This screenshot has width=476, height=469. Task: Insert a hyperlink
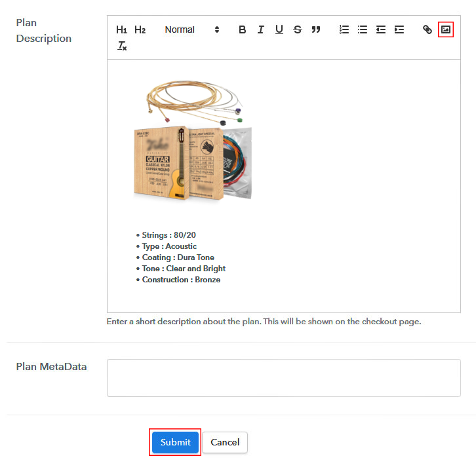click(427, 29)
